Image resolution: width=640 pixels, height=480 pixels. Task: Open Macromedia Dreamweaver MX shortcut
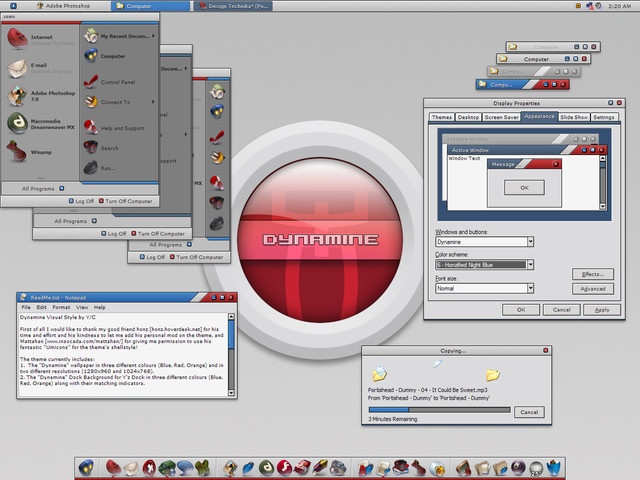41,124
